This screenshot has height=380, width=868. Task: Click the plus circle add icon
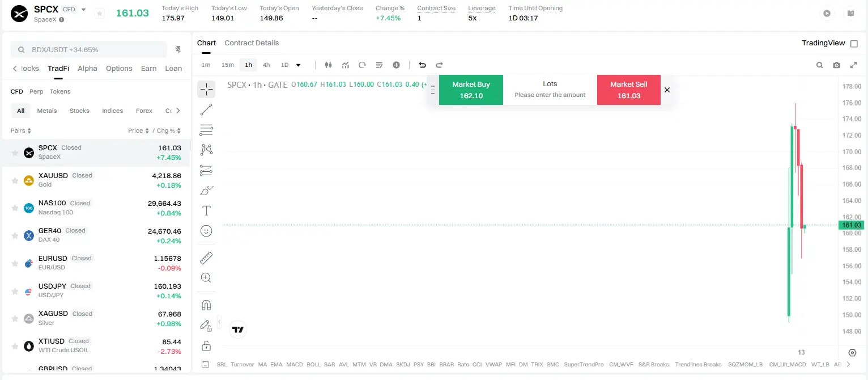tap(396, 65)
